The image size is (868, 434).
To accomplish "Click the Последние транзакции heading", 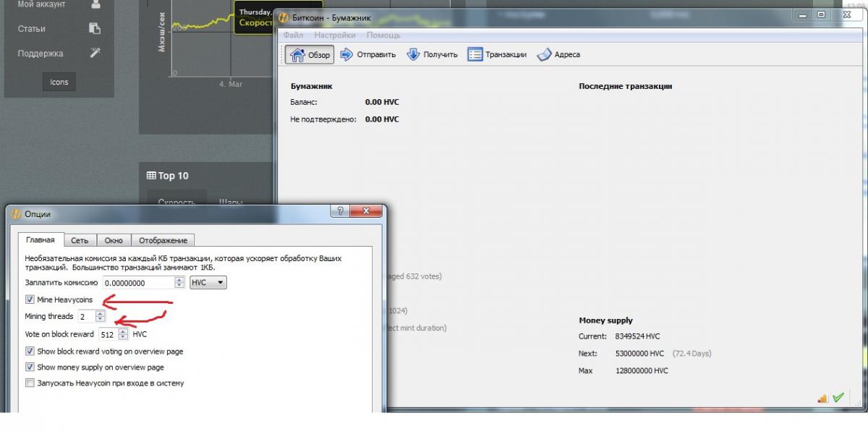I will tap(626, 86).
